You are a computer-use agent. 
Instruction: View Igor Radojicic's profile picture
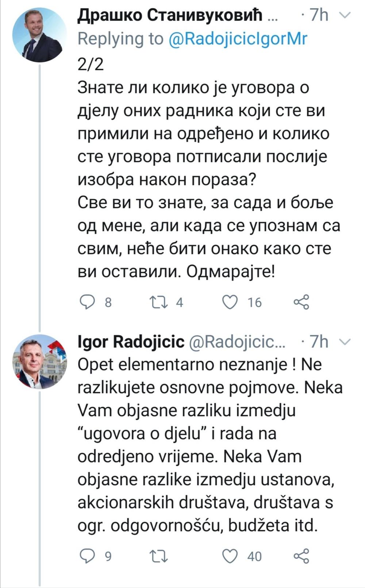click(x=40, y=361)
